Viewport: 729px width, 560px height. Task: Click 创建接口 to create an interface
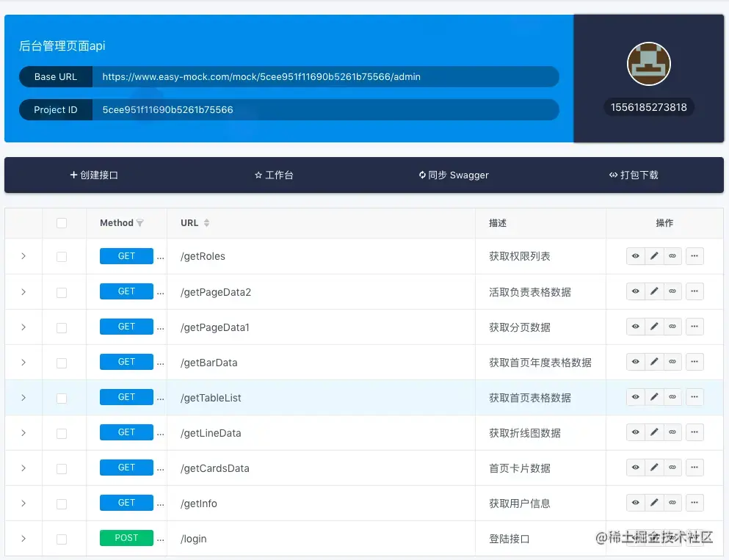[95, 175]
